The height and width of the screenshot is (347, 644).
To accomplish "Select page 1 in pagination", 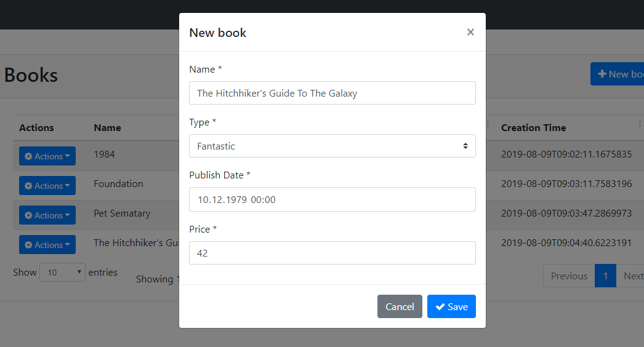I will pyautogui.click(x=605, y=276).
